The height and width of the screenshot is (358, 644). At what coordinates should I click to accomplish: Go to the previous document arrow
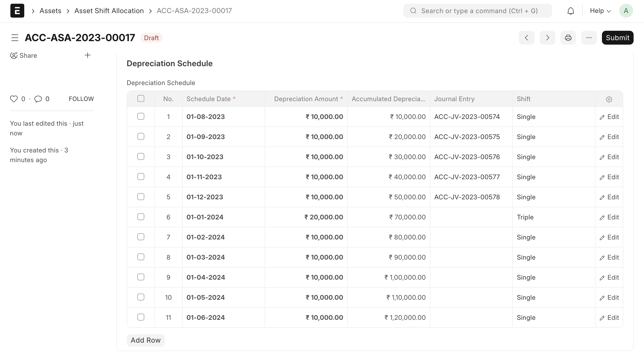(526, 38)
